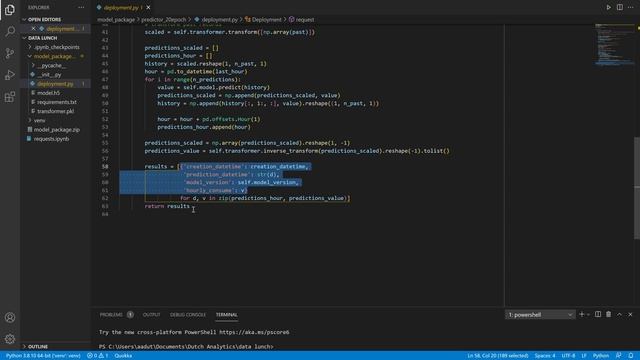This screenshot has height=360, width=640.
Task: Click the terminal prompt line
Action: coord(186,347)
